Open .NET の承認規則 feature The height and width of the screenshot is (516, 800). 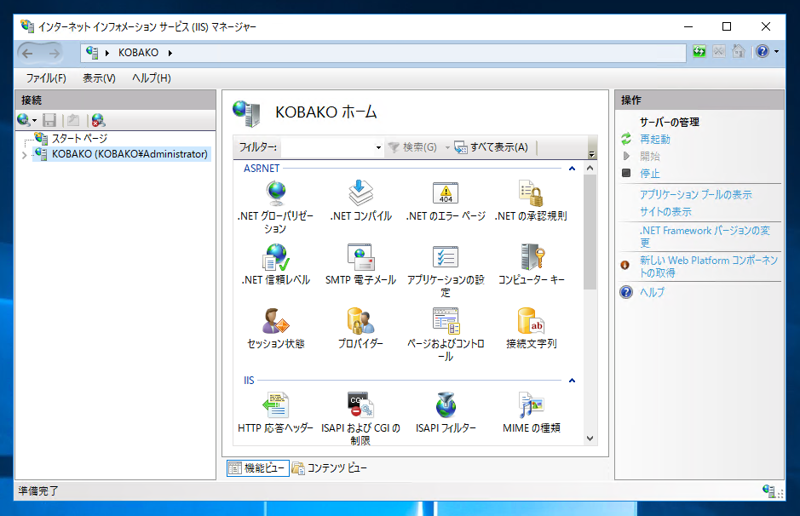531,201
